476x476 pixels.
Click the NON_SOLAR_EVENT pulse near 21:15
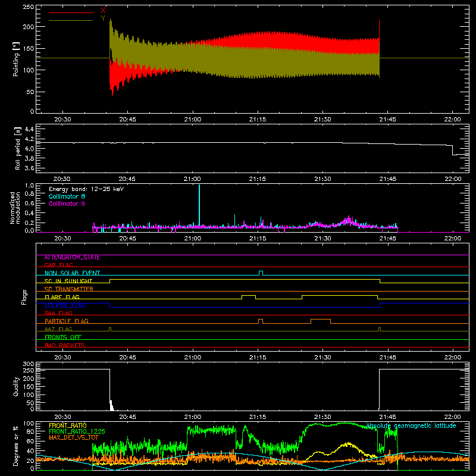point(261,273)
